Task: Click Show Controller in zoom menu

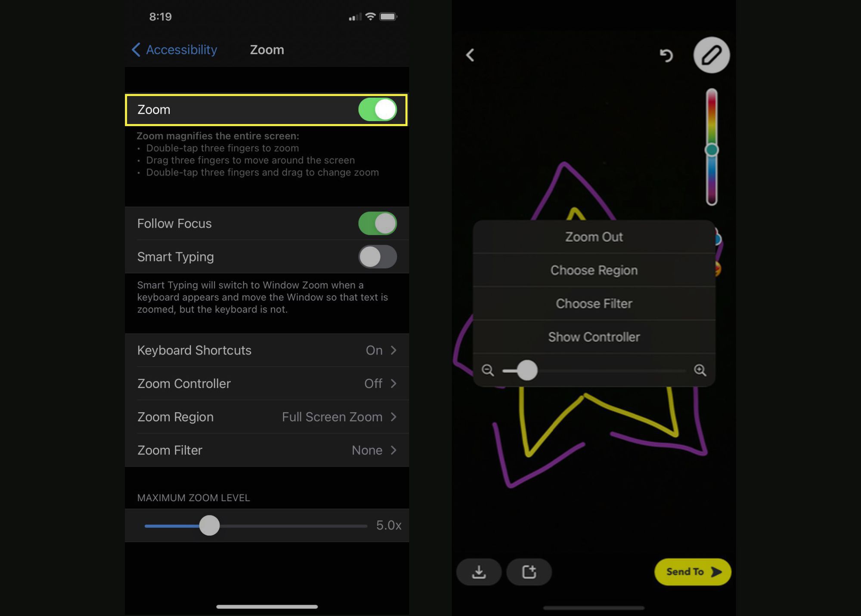Action: [x=594, y=337]
